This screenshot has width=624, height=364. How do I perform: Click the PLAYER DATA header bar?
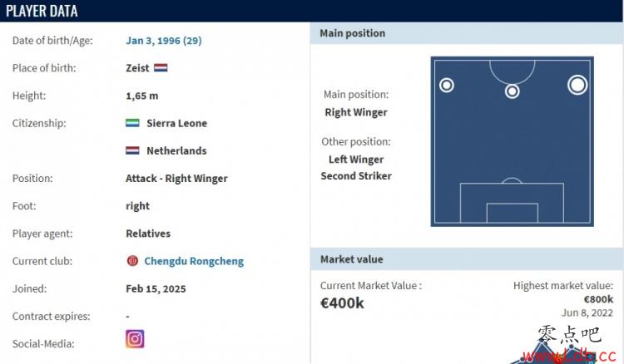click(311, 11)
